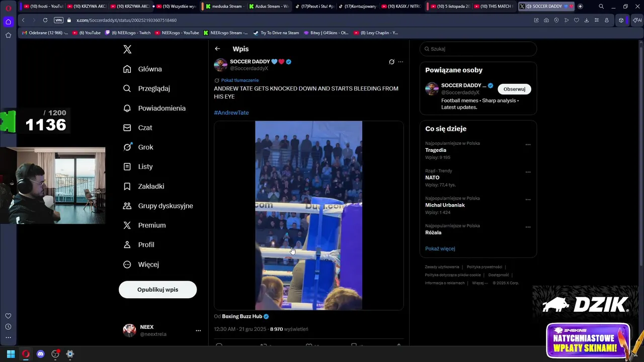
Task: Open Opera sidebar history clock icon
Action: click(8, 327)
